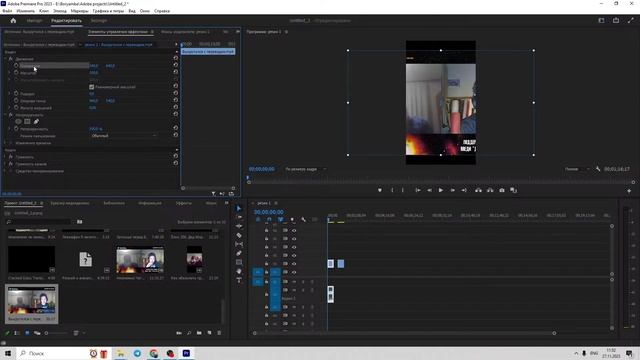Image resolution: width=640 pixels, height=360 pixels.
Task: Toggle animation stopwatch for Scale
Action: point(16,73)
